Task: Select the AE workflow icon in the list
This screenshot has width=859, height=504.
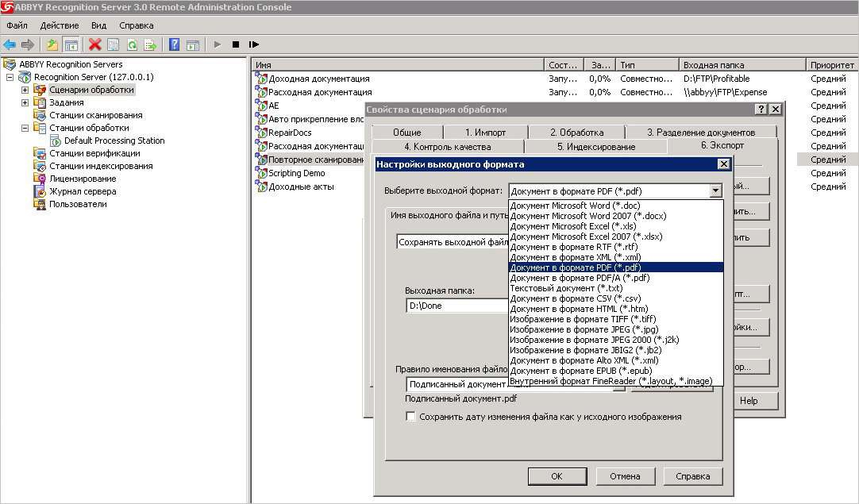Action: [261, 106]
